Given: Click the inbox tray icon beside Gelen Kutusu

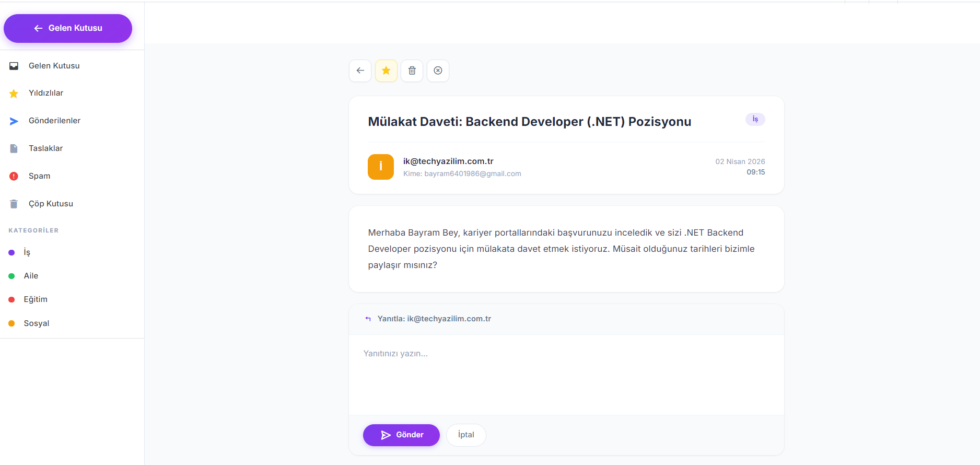Looking at the screenshot, I should 14,66.
